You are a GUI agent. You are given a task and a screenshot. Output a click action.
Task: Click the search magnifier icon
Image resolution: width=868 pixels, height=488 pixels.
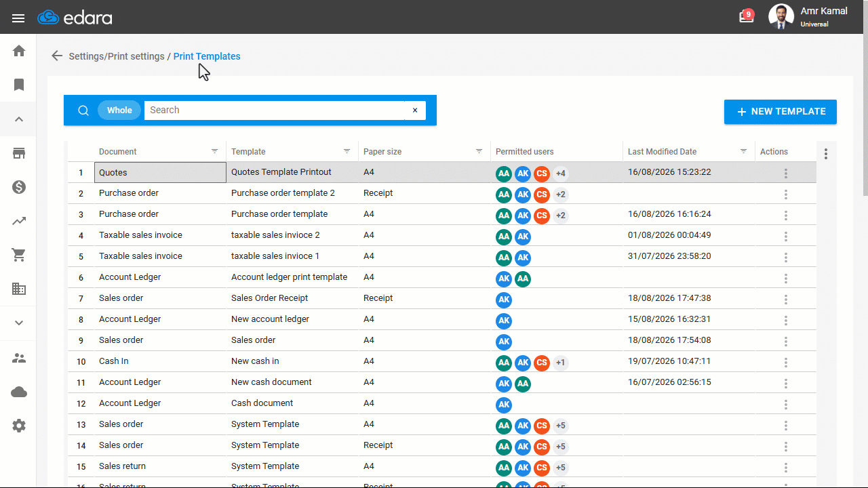tap(83, 110)
